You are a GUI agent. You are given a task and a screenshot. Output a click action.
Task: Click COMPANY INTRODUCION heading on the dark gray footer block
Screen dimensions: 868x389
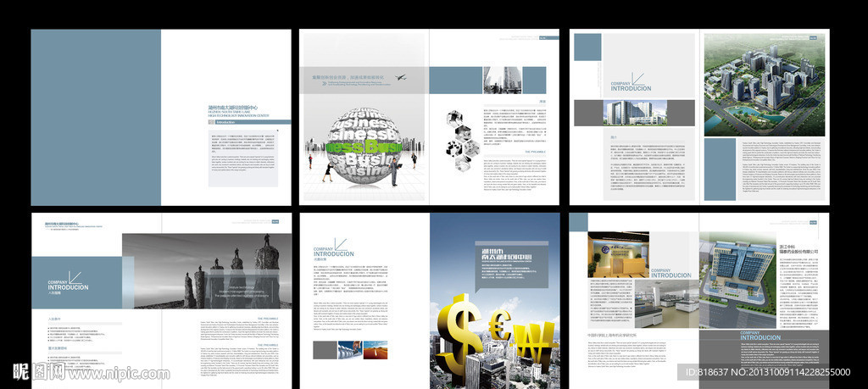click(760, 335)
